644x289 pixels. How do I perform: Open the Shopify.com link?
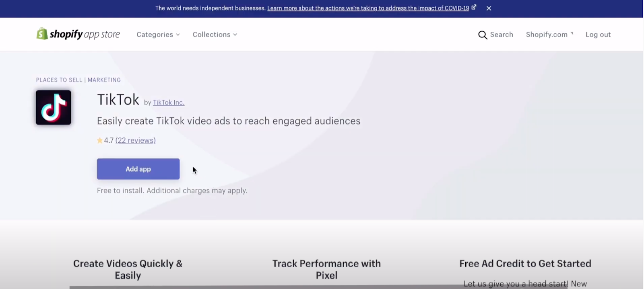549,35
